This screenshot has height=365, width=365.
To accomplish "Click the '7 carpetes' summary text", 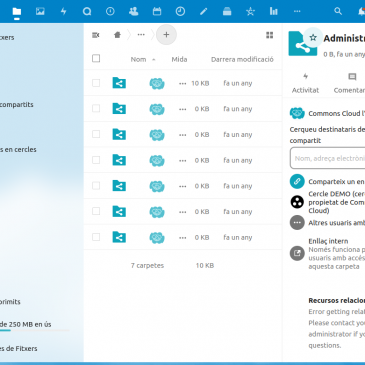I will 147,266.
